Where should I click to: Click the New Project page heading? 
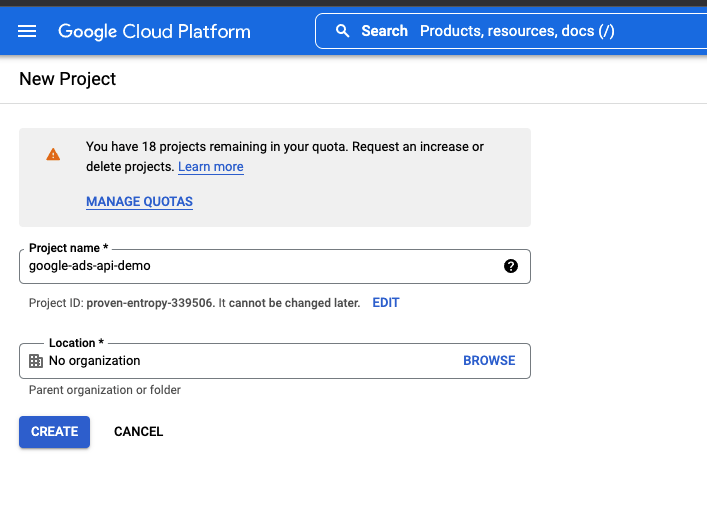[68, 79]
